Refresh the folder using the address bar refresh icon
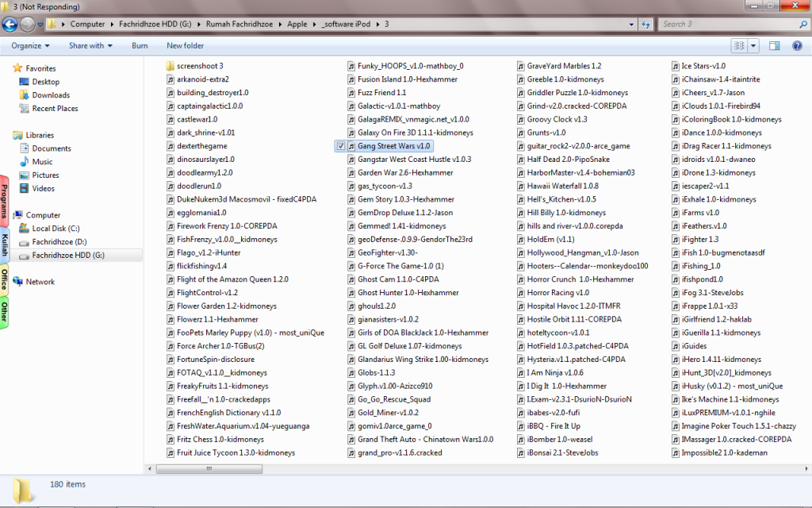 pyautogui.click(x=645, y=24)
